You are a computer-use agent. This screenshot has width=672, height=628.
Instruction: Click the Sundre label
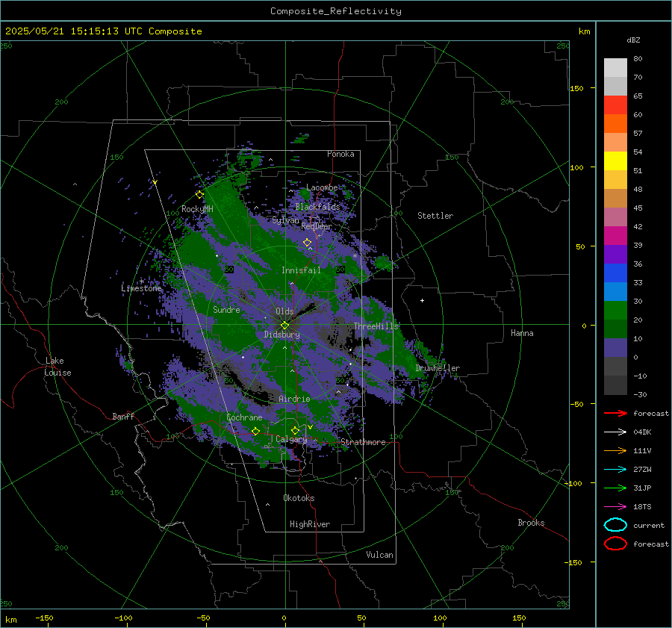tap(226, 309)
